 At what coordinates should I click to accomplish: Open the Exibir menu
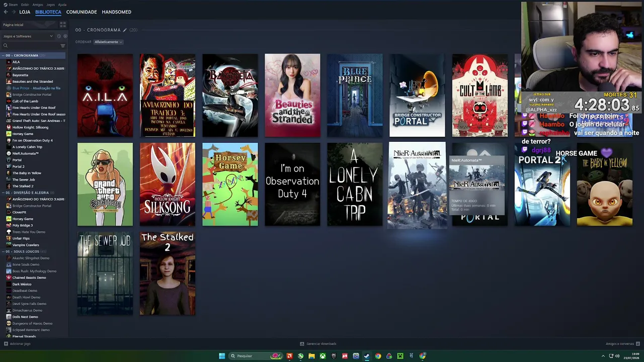click(25, 5)
